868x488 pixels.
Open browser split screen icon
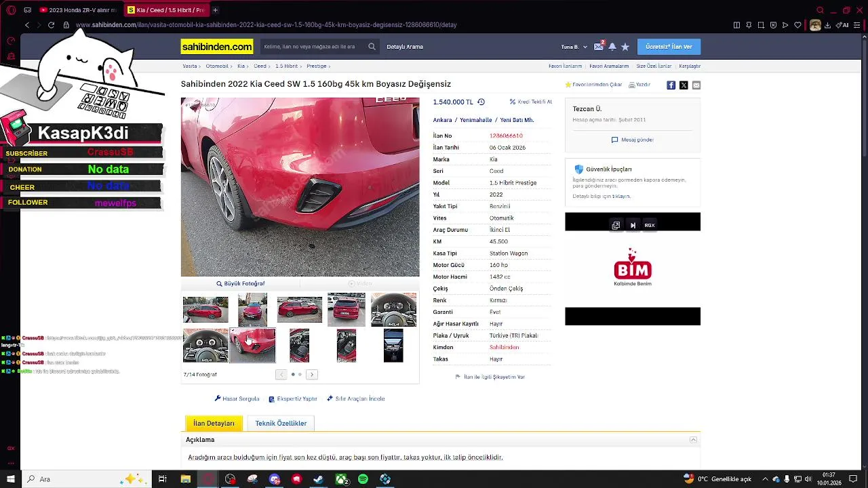point(736,25)
